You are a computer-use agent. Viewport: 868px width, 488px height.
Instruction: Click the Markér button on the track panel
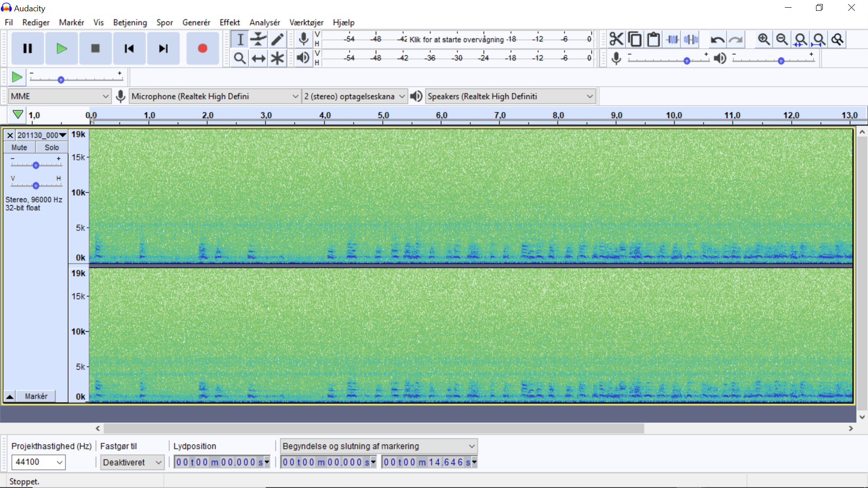[x=36, y=396]
